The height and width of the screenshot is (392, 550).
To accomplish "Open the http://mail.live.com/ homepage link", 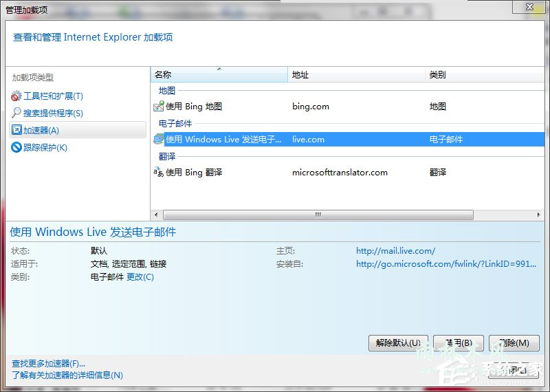I will click(x=396, y=251).
